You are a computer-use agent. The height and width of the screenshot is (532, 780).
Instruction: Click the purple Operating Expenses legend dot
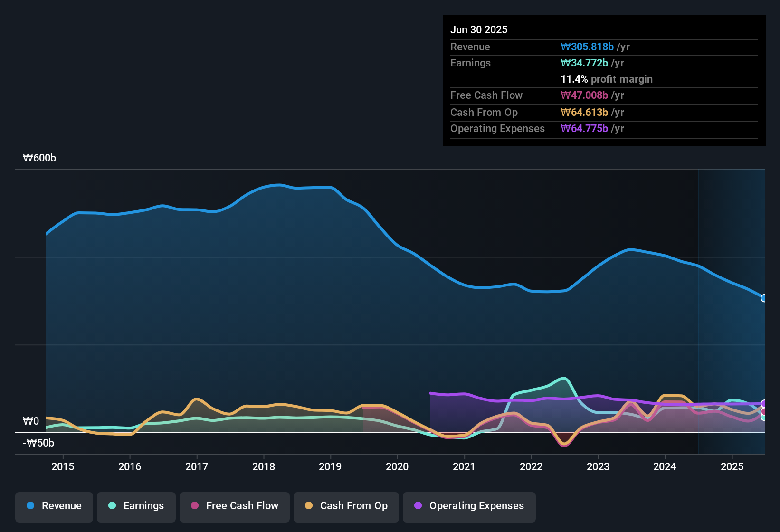418,506
